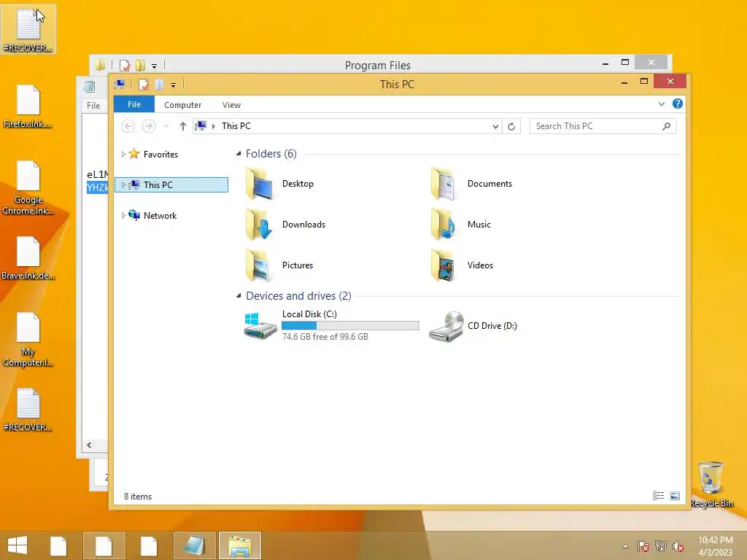Click Properties icon in This PC quick access toolbar
This screenshot has height=560, width=747.
(144, 85)
